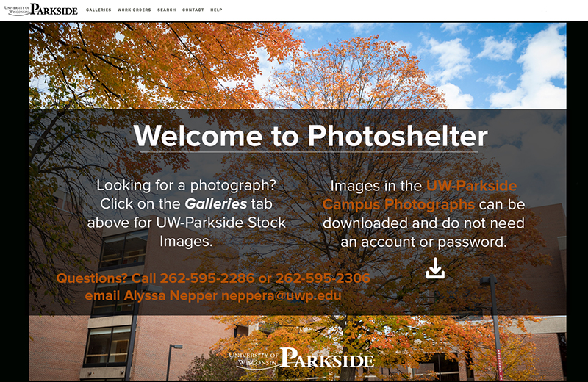Image resolution: width=588 pixels, height=382 pixels.
Task: Click the University of Wisconsin Parkside header logo
Action: click(41, 10)
